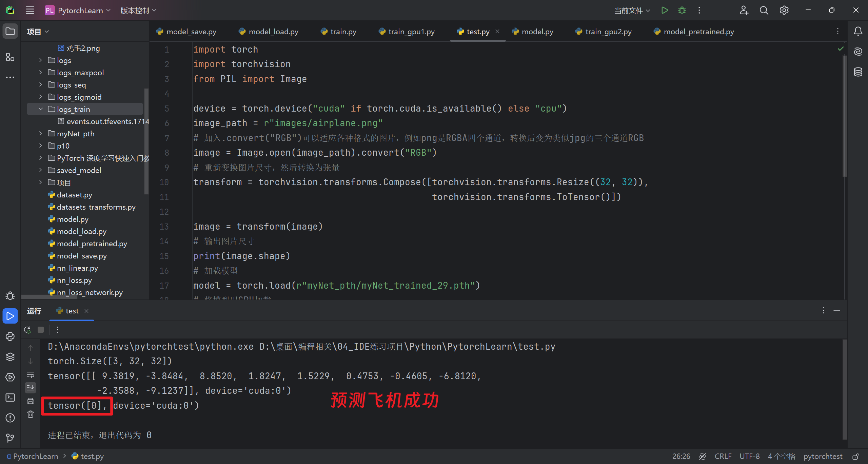
Task: Open the Python Console tool window
Action: [10, 336]
